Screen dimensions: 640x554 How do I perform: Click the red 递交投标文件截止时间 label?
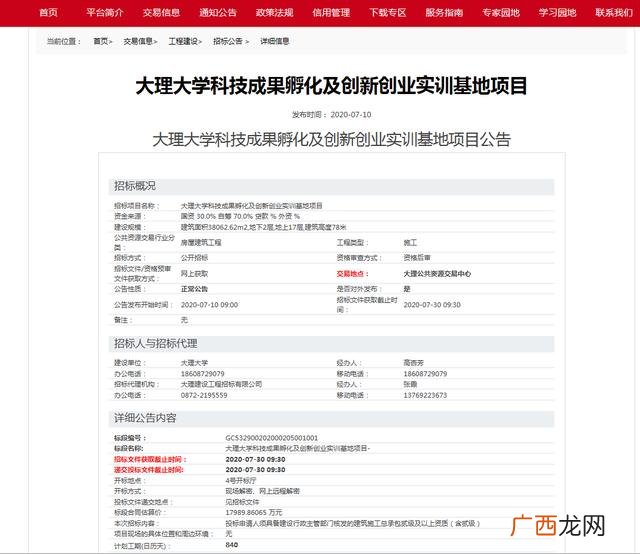click(149, 470)
